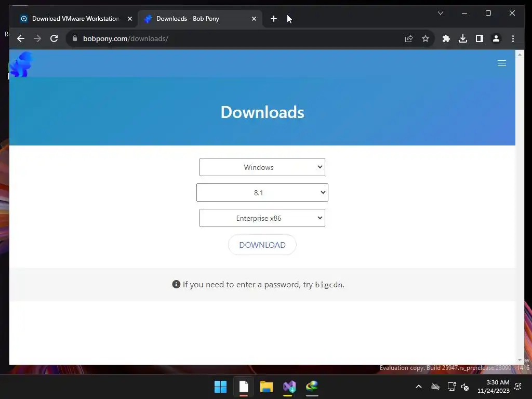Viewport: 532px width, 399px height.
Task: Click the address bar URL
Action: pyautogui.click(x=126, y=38)
